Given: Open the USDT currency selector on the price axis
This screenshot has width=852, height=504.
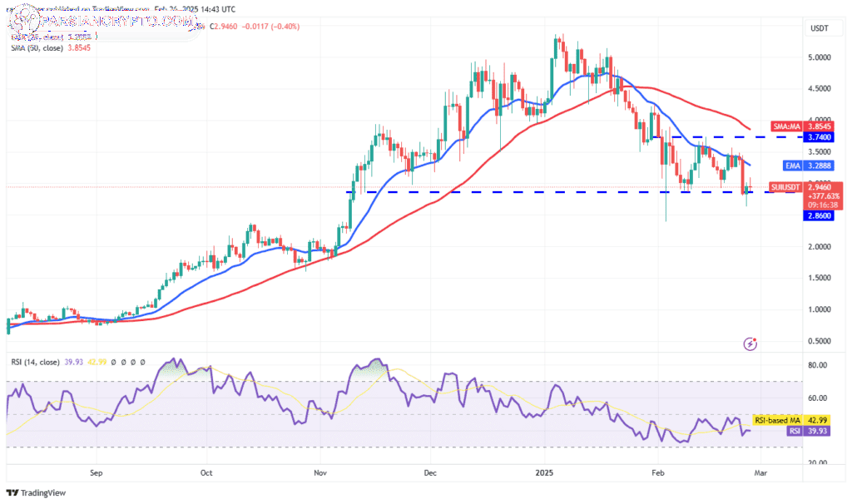Looking at the screenshot, I should pos(820,28).
